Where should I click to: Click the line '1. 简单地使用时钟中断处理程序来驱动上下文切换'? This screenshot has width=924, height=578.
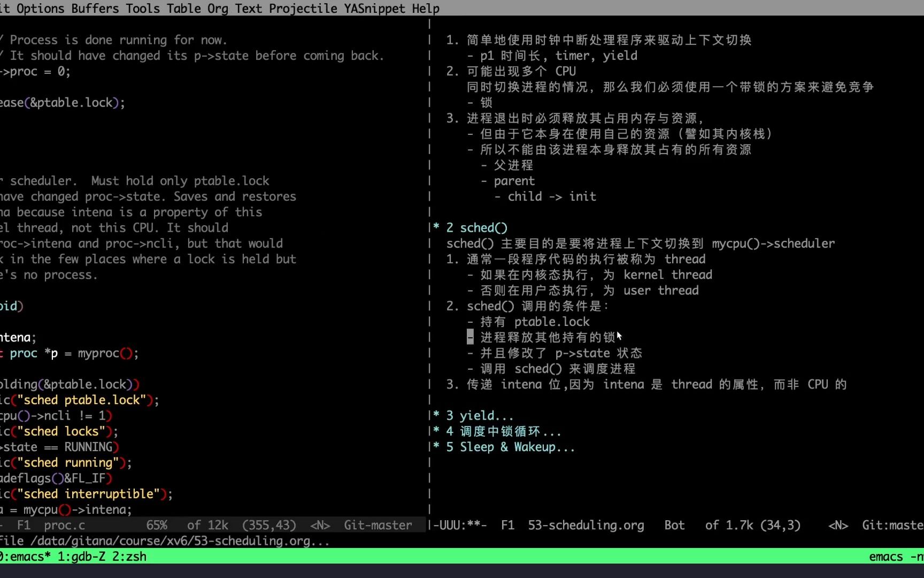tap(599, 40)
